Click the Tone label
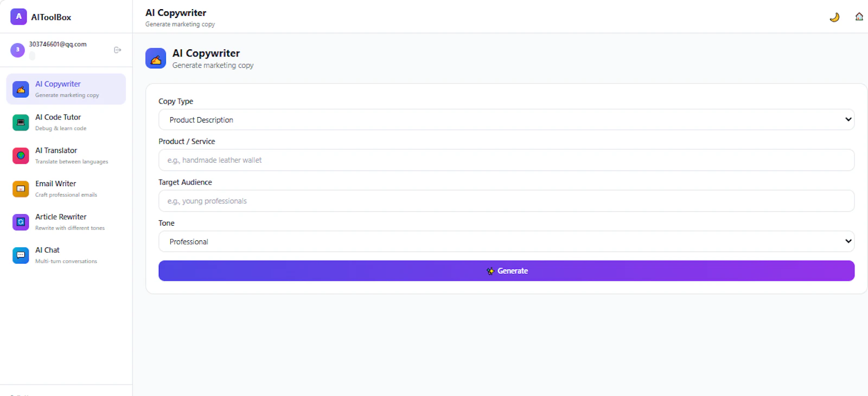Viewport: 868px width, 396px height. [x=167, y=223]
